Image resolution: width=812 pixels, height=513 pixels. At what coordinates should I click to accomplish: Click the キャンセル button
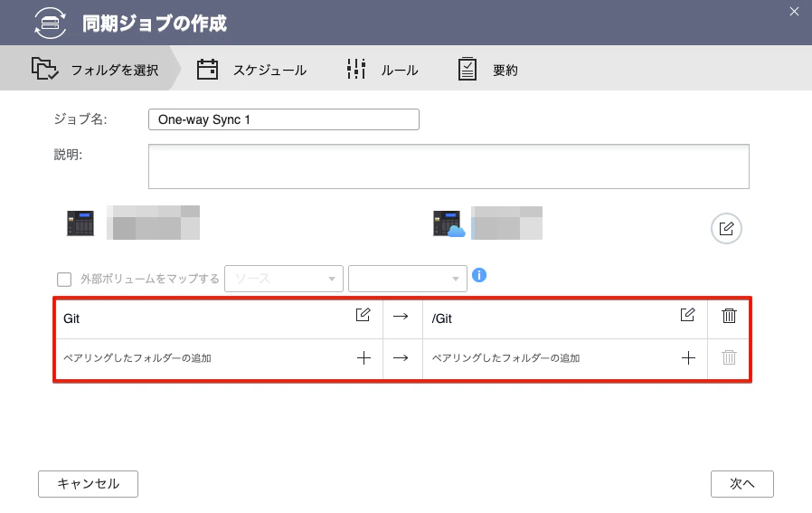tap(88, 484)
